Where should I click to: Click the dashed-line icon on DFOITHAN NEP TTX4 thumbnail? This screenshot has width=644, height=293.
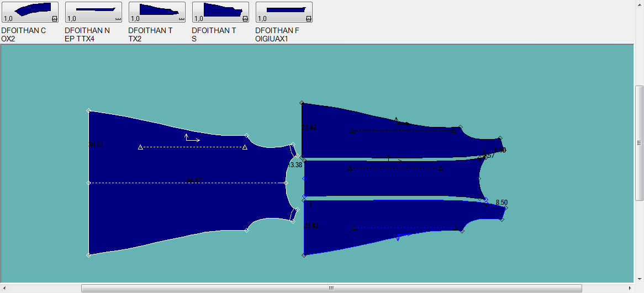[x=118, y=18]
